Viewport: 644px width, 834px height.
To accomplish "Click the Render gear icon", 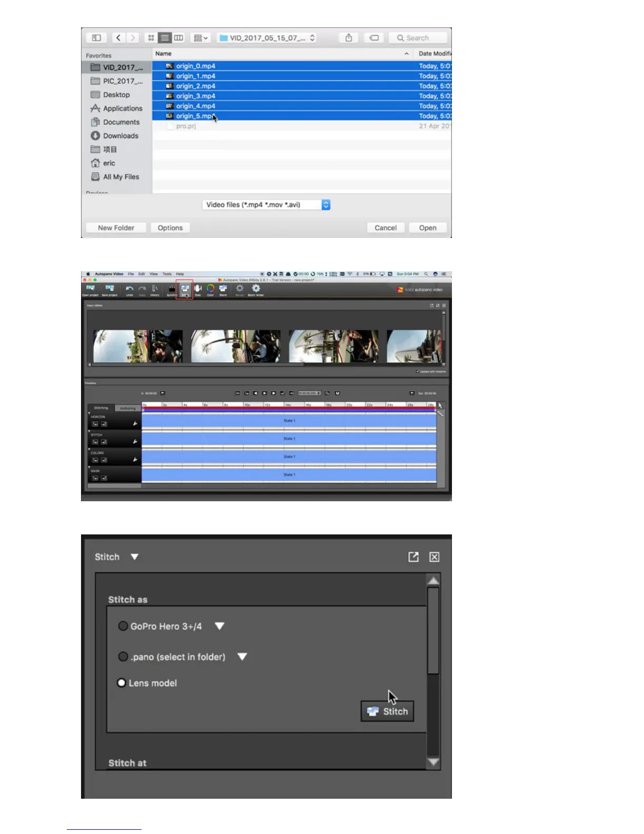I will pos(239,288).
